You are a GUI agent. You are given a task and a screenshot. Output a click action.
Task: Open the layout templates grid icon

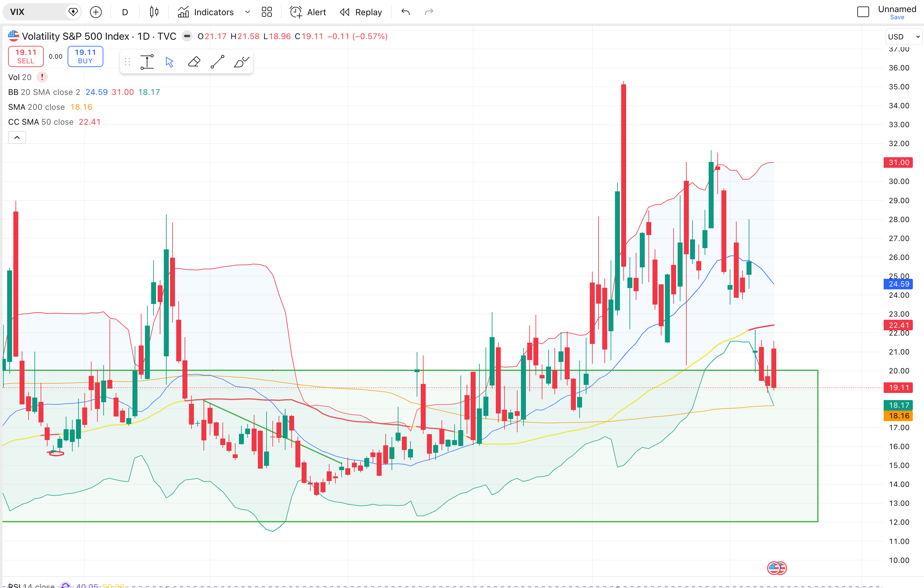267,12
